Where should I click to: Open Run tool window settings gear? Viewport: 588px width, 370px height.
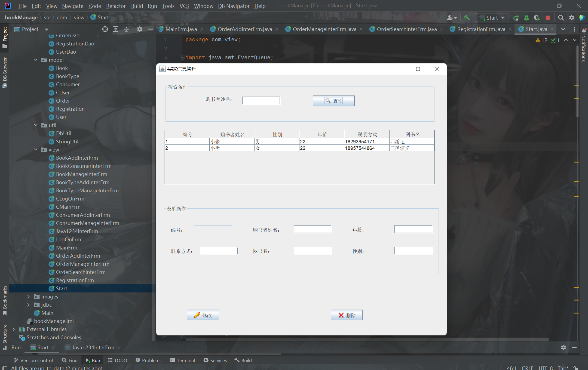[563, 347]
